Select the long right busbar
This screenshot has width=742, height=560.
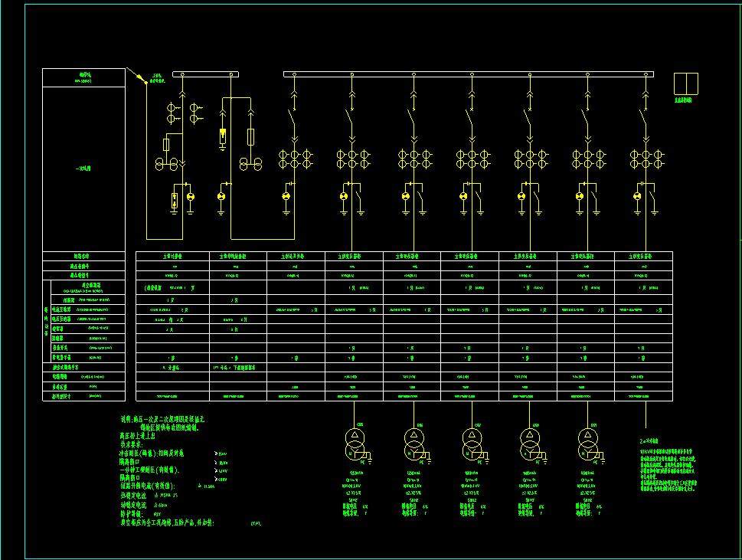coord(468,74)
